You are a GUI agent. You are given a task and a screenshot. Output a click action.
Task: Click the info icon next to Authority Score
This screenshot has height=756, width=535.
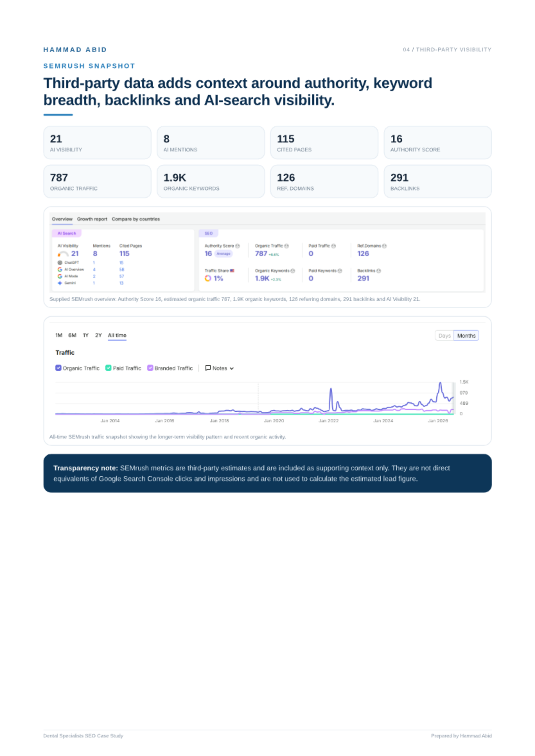238,246
